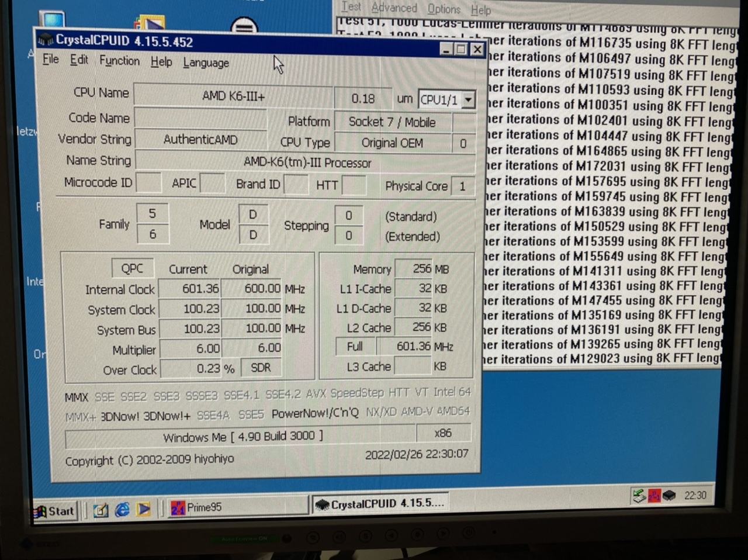Click the MMX feature flag
Screen dimensions: 748x560
(77, 397)
